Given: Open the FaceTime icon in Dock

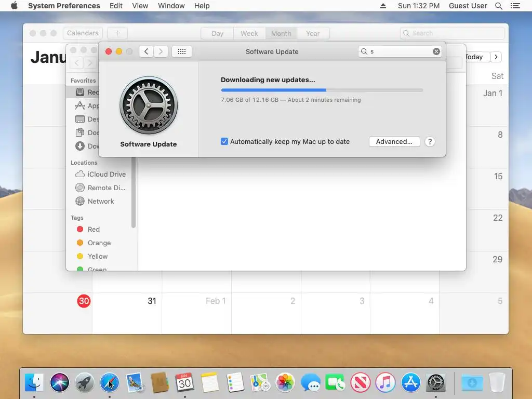Looking at the screenshot, I should [335, 382].
